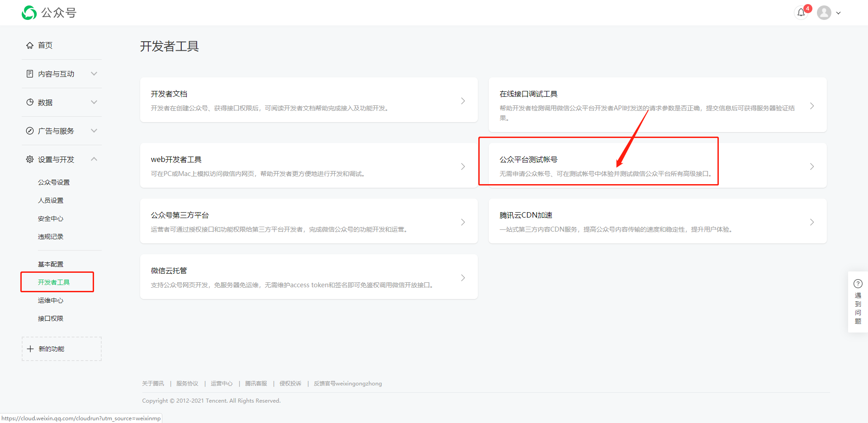This screenshot has height=423, width=868.
Task: Click the 开发者工具 page heading
Action: 170,46
